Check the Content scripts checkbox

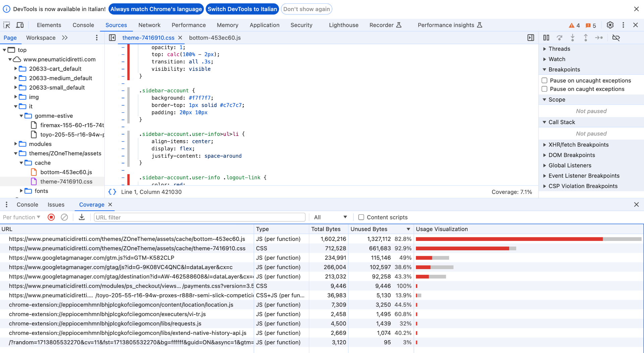[361, 217]
